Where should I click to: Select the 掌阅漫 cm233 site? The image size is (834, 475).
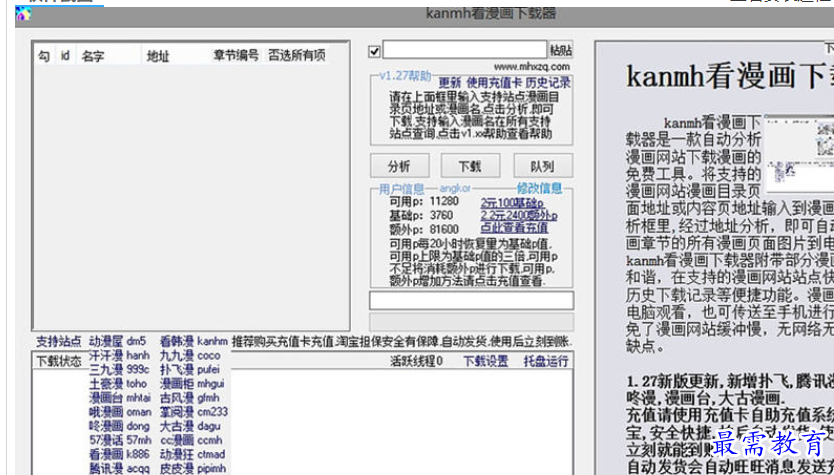point(194,412)
